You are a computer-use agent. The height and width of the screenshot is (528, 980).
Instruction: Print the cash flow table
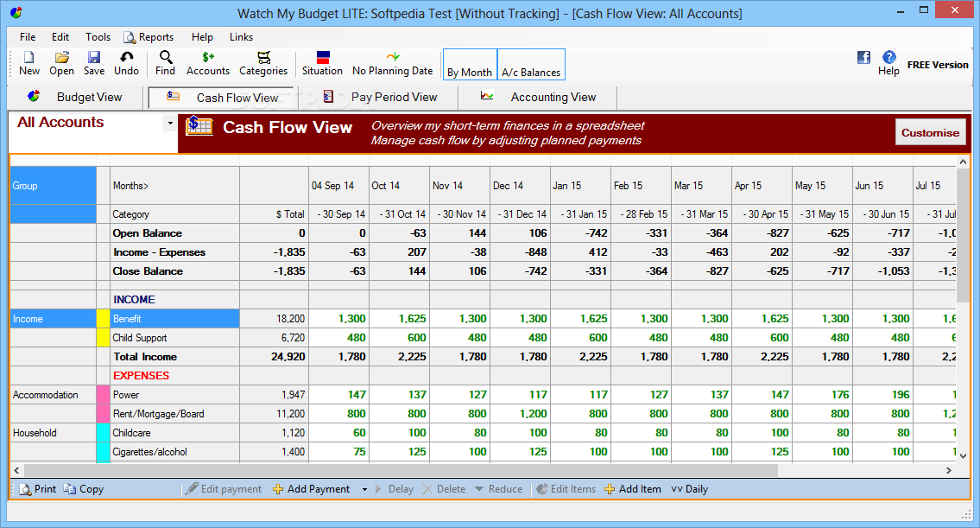point(37,489)
